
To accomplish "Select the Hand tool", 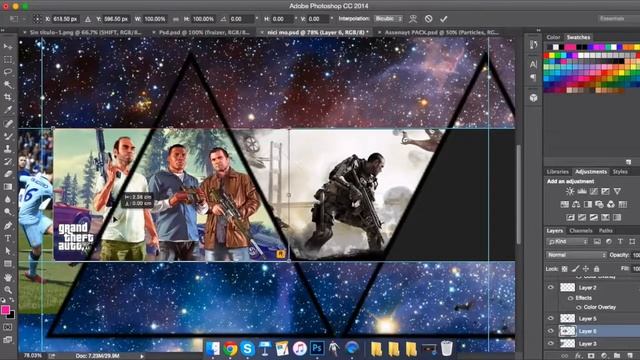I will 8,277.
